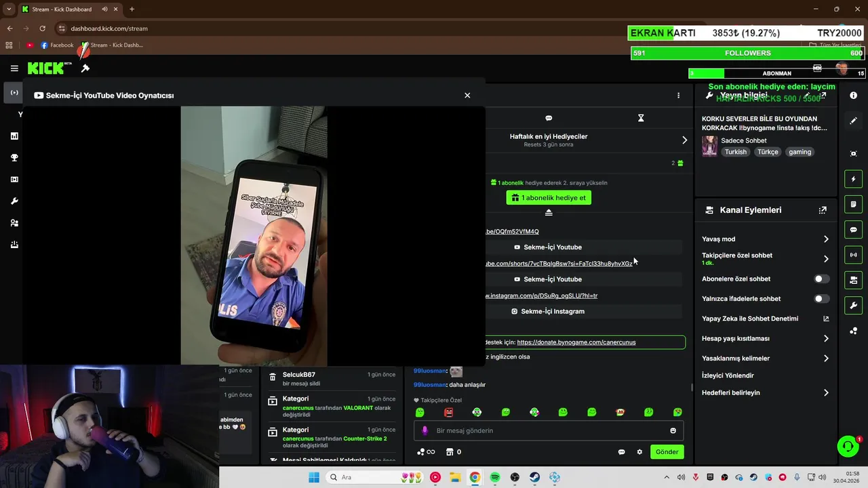The height and width of the screenshot is (488, 868).
Task: Click the chat bubble icon in right sidebar
Action: [x=854, y=230]
